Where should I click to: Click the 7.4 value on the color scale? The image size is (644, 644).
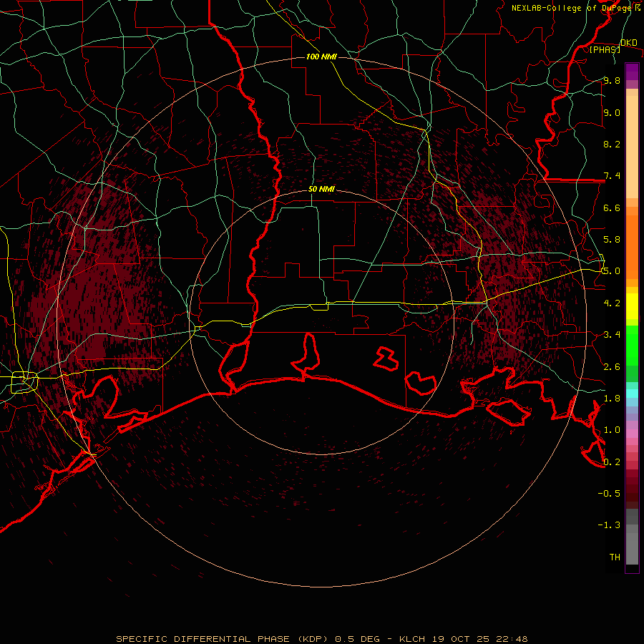pyautogui.click(x=612, y=176)
